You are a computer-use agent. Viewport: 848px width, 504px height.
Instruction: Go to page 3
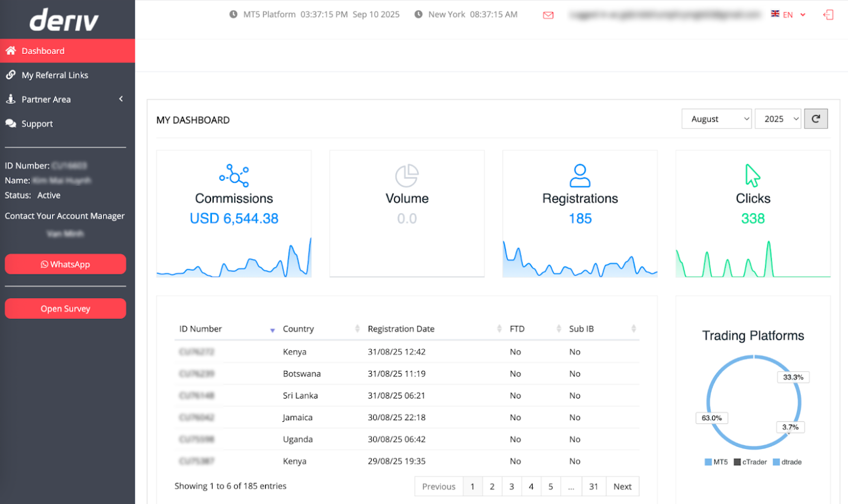tap(511, 487)
